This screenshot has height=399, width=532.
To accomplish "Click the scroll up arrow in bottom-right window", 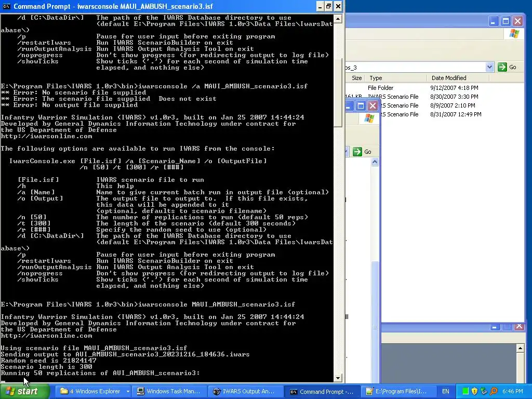I will pos(520,348).
